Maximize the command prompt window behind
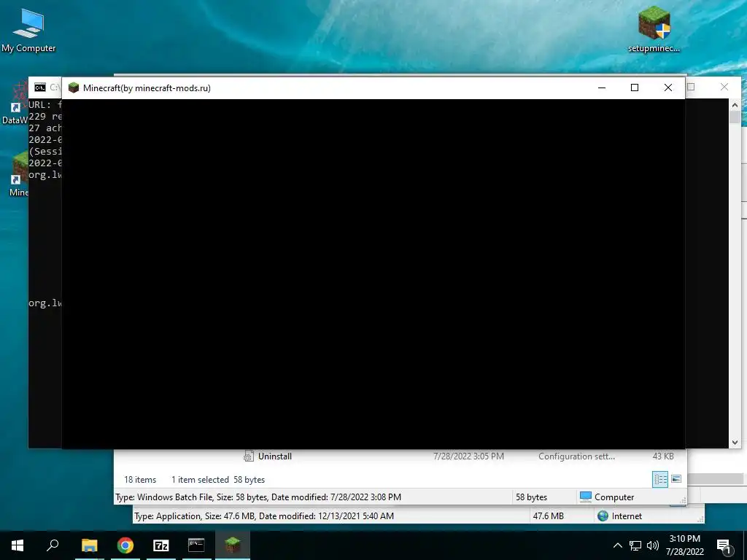This screenshot has height=560, width=747. [691, 87]
